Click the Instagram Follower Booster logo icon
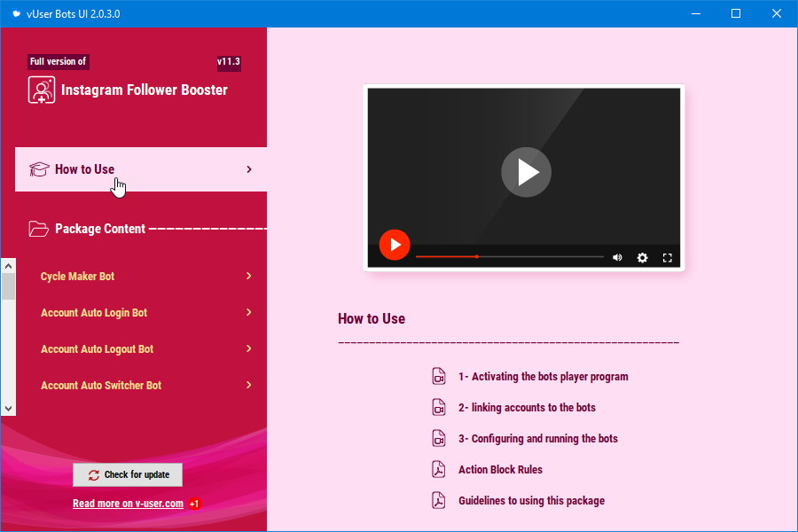Viewport: 798px width, 532px height. (41, 90)
